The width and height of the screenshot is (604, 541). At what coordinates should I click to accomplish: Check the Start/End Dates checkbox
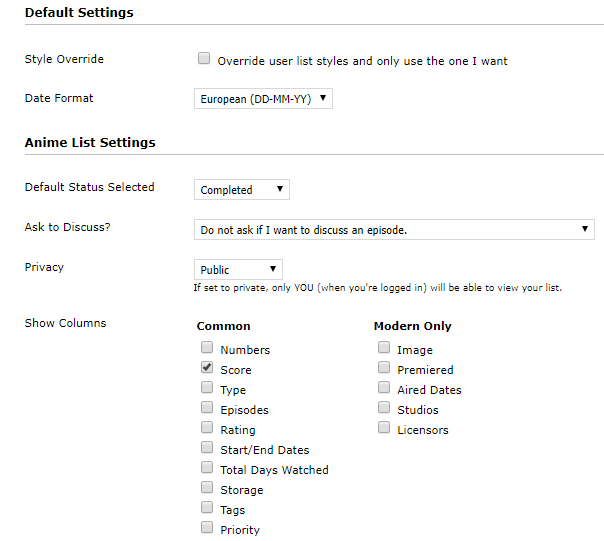pyautogui.click(x=207, y=448)
